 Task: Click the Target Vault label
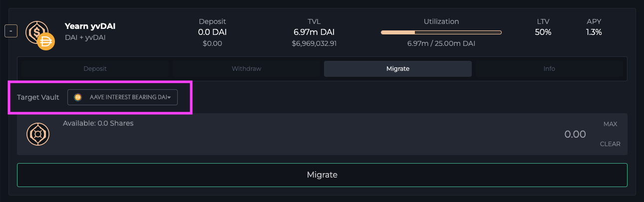38,97
